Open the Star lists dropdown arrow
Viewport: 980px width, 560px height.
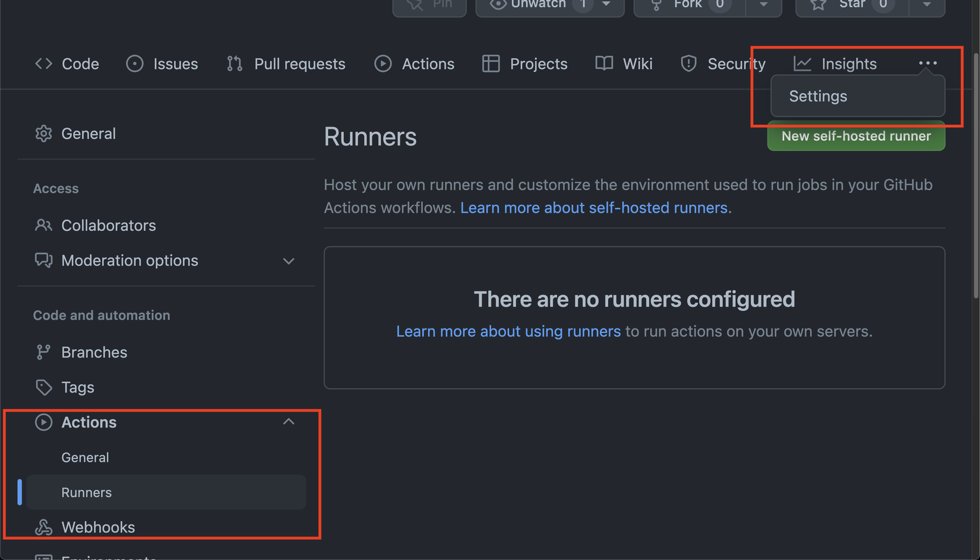point(927,5)
